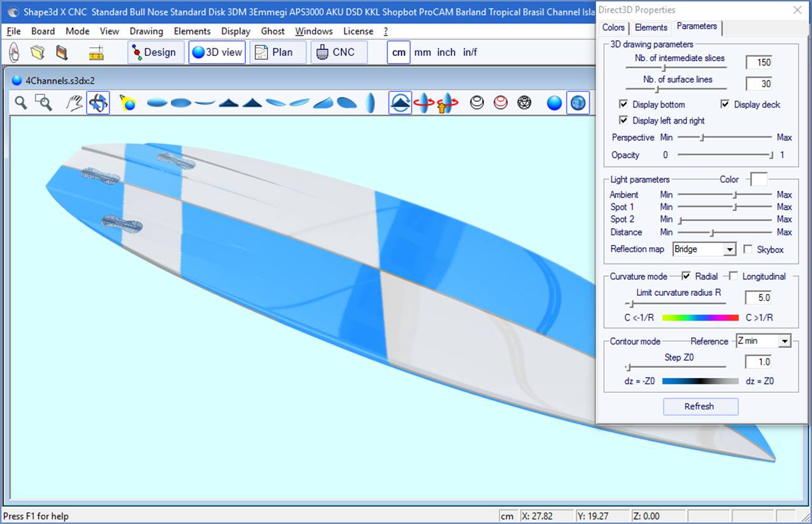This screenshot has width=812, height=524.
Task: Open the Ghost menu
Action: click(273, 31)
